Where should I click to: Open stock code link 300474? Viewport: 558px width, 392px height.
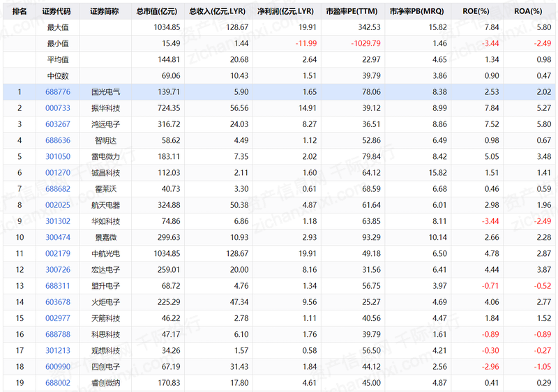58,237
